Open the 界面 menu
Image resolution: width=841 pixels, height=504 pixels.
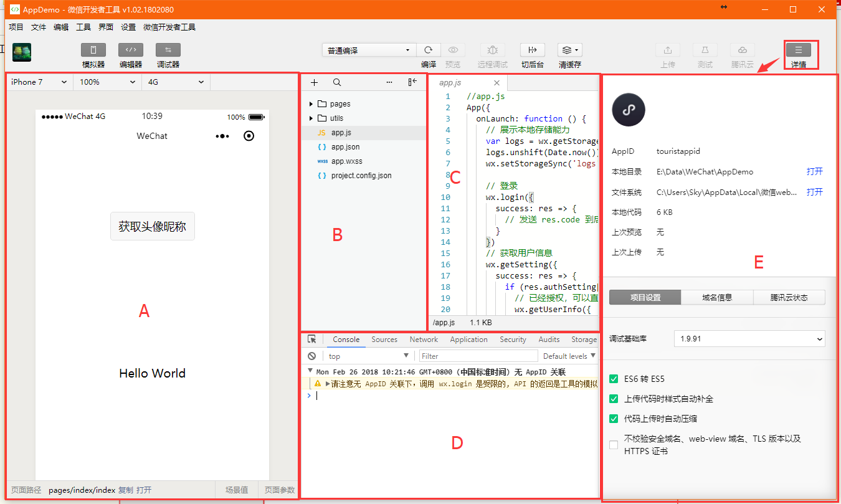(106, 27)
